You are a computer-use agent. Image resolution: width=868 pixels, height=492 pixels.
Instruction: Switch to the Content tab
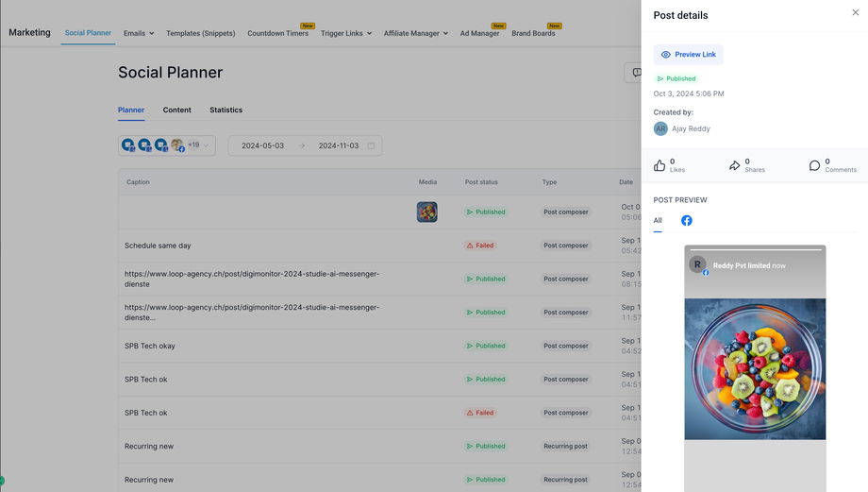(176, 110)
